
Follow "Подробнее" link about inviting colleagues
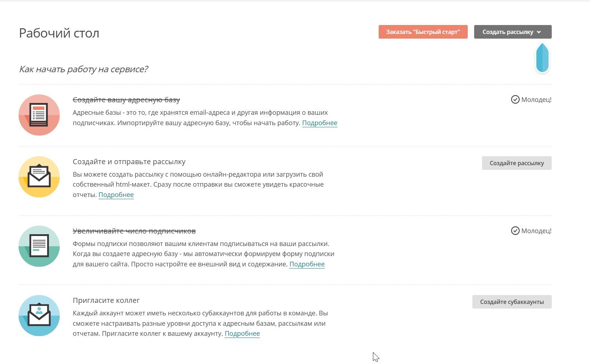click(242, 334)
